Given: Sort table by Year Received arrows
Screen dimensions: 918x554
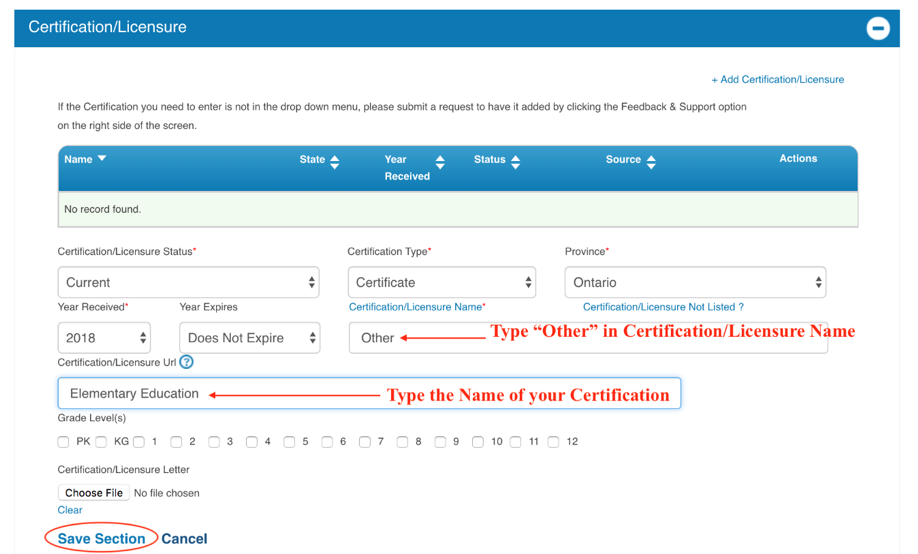Looking at the screenshot, I should (x=440, y=162).
